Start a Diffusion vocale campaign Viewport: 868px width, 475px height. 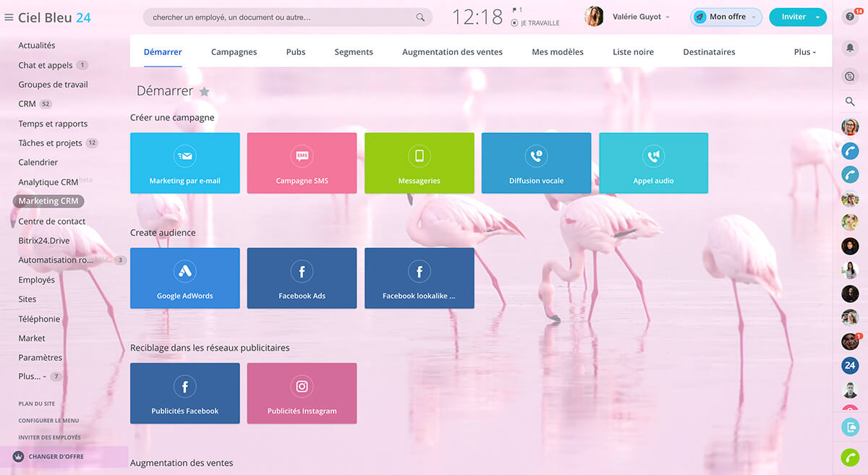click(536, 163)
